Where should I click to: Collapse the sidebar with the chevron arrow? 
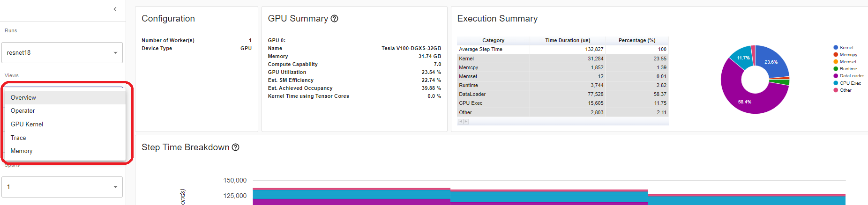tap(115, 9)
